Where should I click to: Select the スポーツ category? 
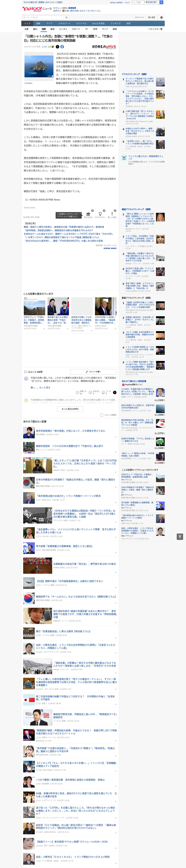point(76,29)
